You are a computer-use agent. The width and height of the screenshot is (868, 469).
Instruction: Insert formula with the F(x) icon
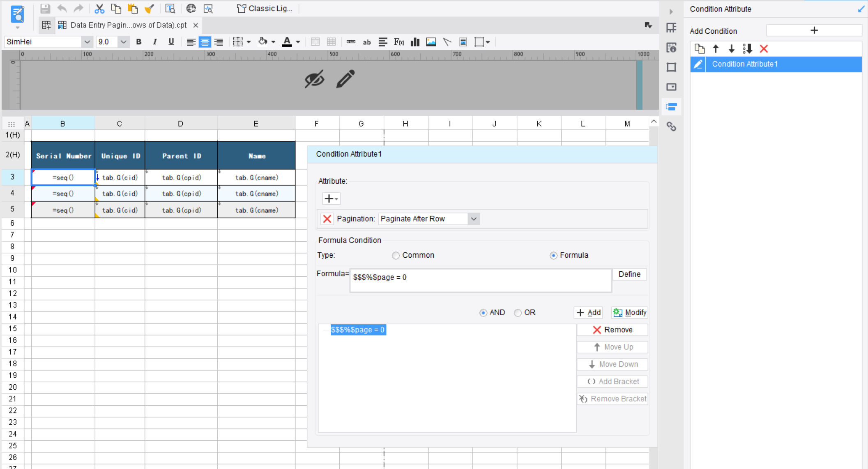[398, 42]
